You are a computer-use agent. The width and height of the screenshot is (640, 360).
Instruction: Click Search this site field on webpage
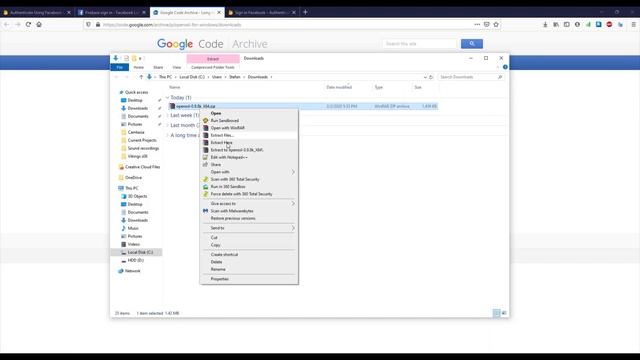(x=420, y=44)
